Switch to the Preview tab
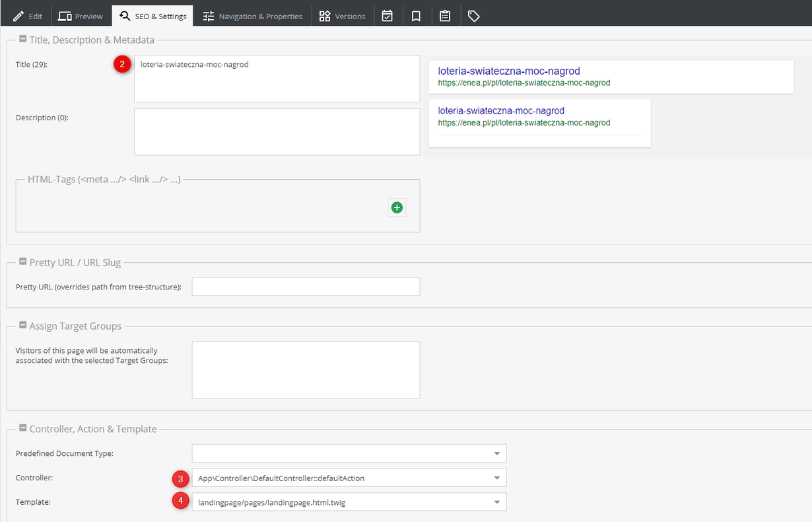Image resolution: width=812 pixels, height=522 pixels. click(x=81, y=16)
